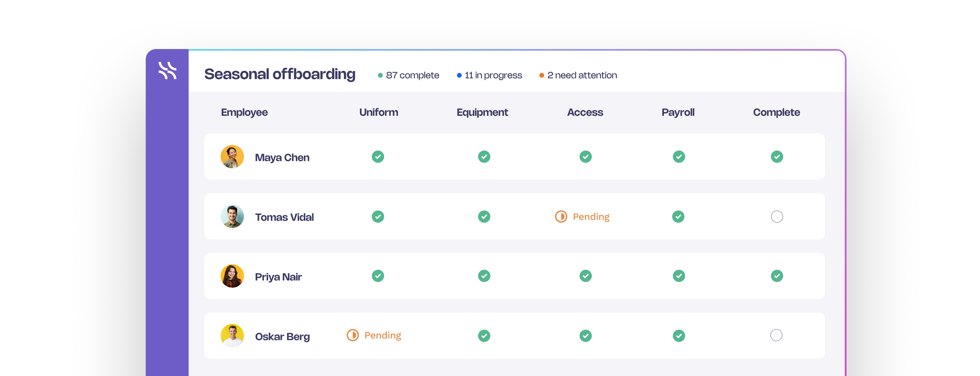Open the Priya Nair employee name
The height and width of the screenshot is (376, 980).
[x=278, y=277]
